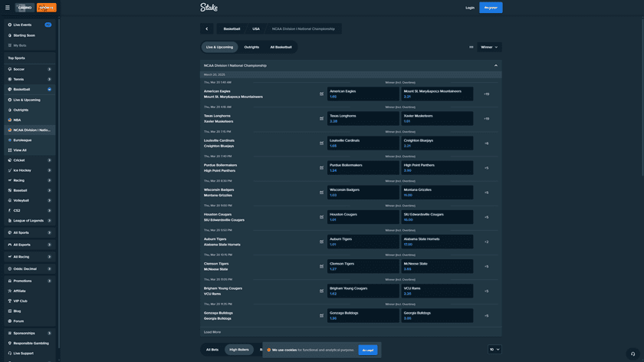The width and height of the screenshot is (644, 362).
Task: Collapse Basketball in sidebar
Action: (49, 90)
